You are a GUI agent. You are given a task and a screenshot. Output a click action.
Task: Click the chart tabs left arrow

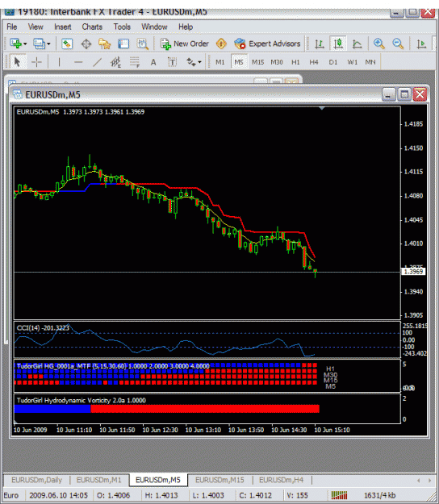[418, 481]
